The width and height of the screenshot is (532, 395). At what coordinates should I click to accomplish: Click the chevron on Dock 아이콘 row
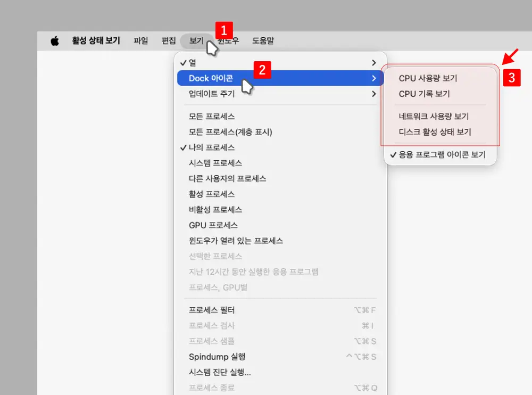(x=374, y=78)
